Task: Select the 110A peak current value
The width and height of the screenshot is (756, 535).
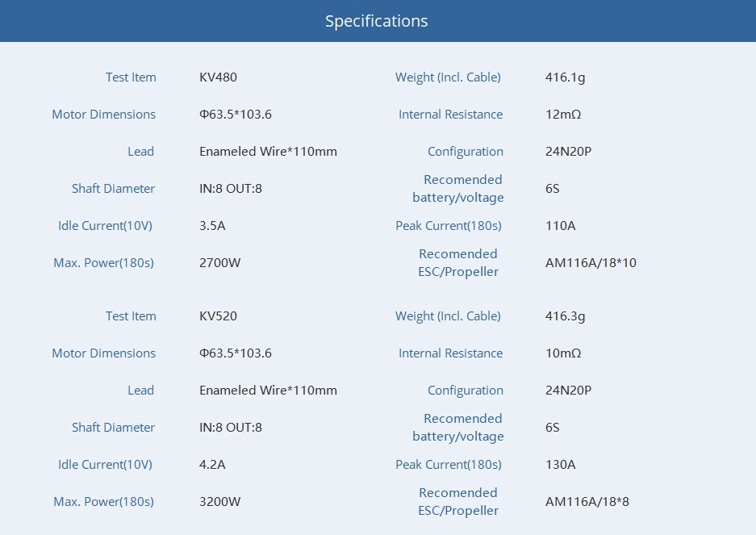Action: click(x=560, y=226)
